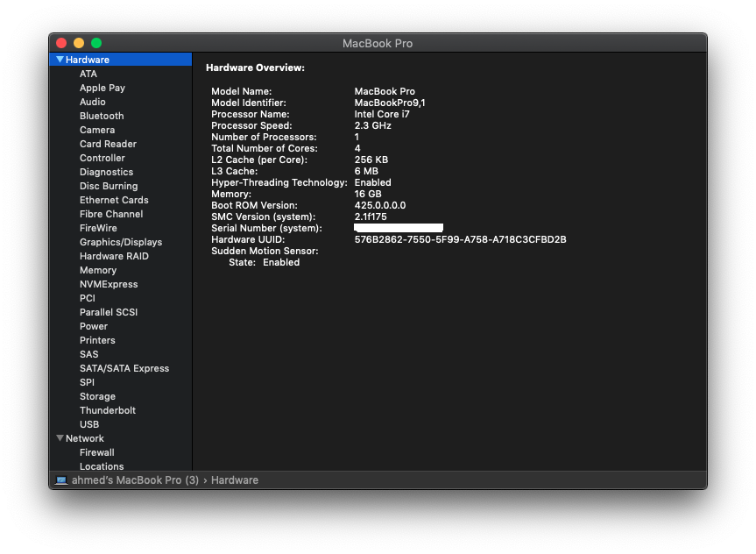The width and height of the screenshot is (756, 554).
Task: Open the Power section
Action: [93, 326]
